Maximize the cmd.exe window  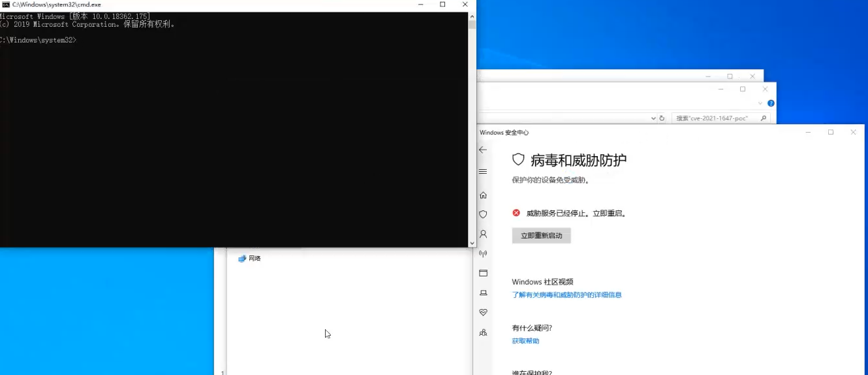[442, 4]
